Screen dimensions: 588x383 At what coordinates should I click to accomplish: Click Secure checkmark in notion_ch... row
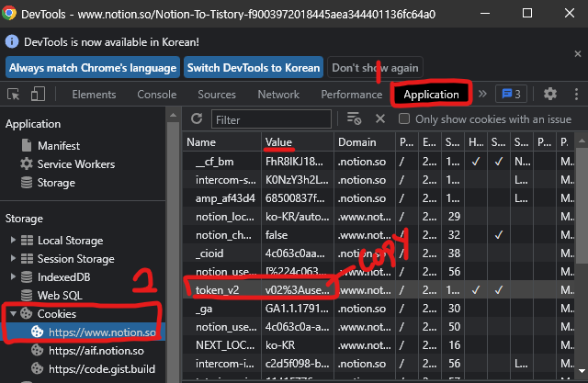[x=499, y=234]
